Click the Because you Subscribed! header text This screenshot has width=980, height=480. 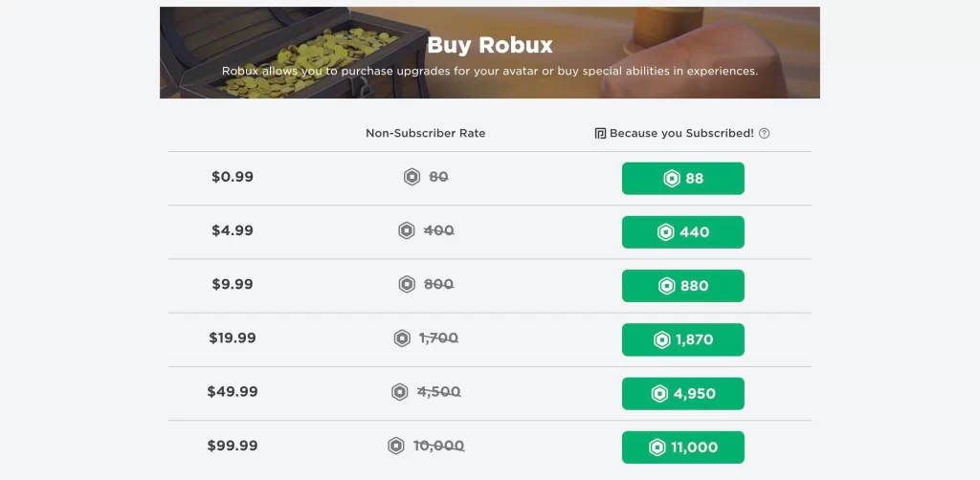click(x=681, y=133)
